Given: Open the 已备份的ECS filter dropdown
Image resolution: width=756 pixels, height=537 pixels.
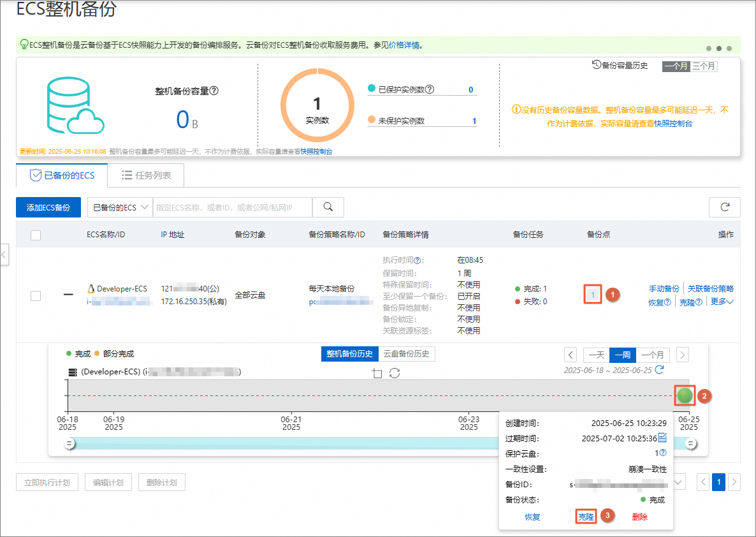Looking at the screenshot, I should click(x=120, y=207).
